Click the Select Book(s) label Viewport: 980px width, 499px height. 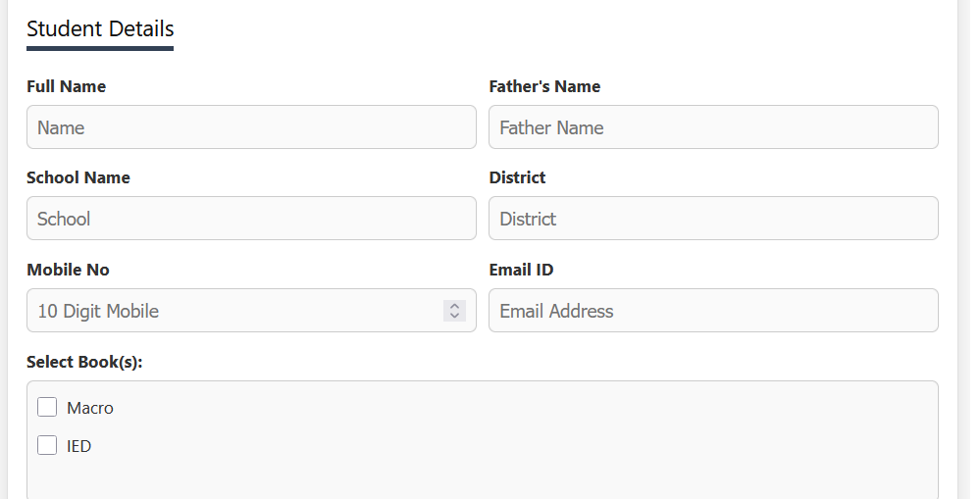pyautogui.click(x=84, y=362)
